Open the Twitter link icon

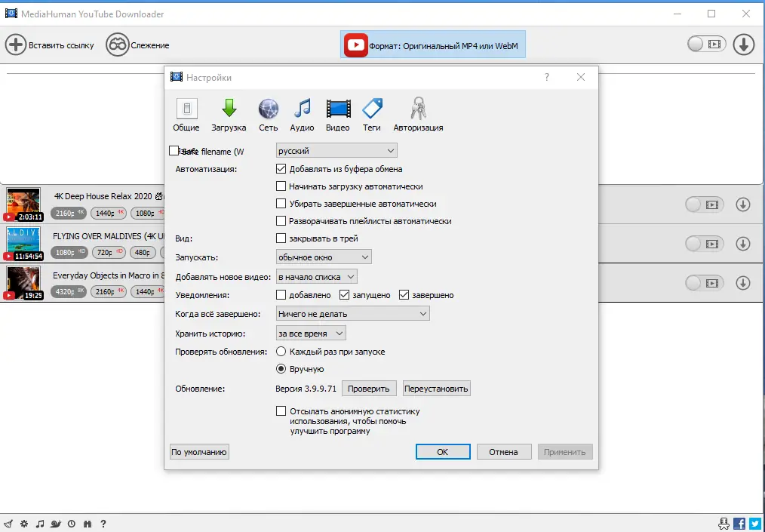click(x=755, y=524)
